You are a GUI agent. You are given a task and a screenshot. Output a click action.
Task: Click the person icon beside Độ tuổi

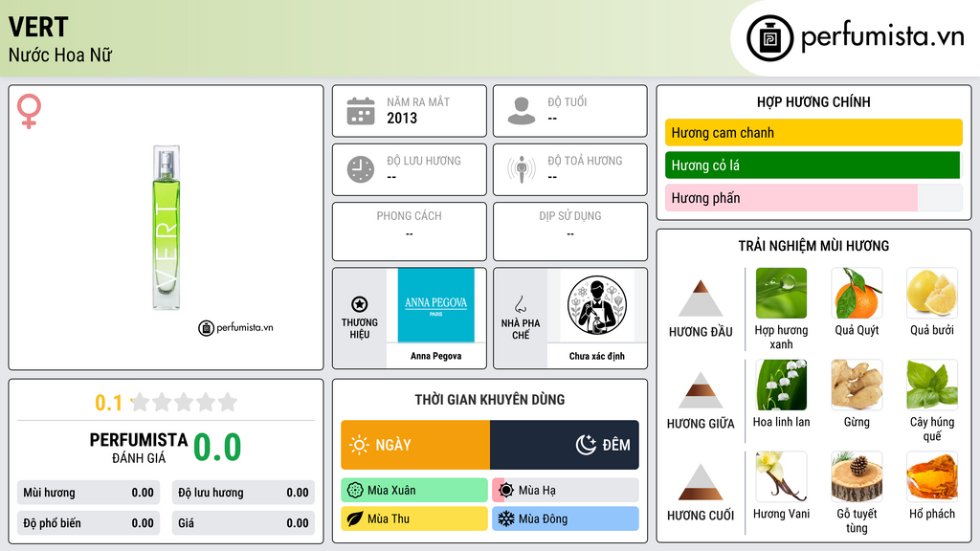point(522,111)
